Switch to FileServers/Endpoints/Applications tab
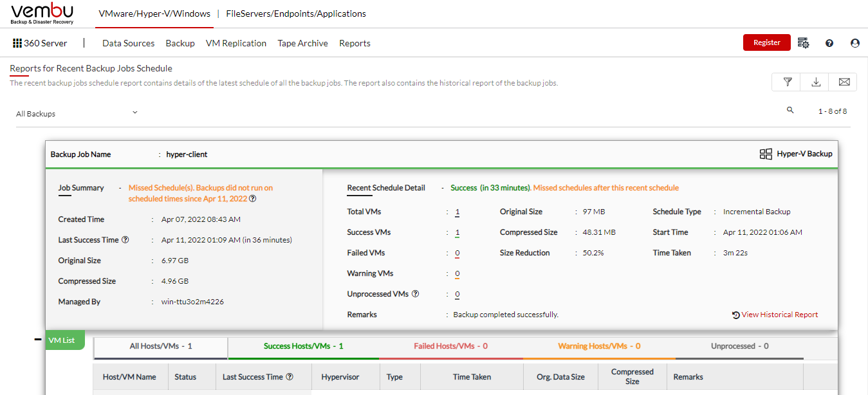 coord(296,14)
